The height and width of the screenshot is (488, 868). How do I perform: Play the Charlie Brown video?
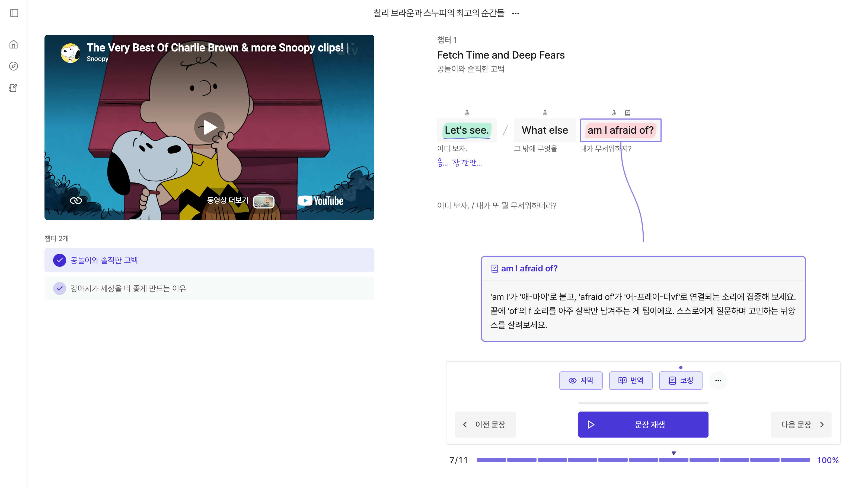(x=209, y=127)
